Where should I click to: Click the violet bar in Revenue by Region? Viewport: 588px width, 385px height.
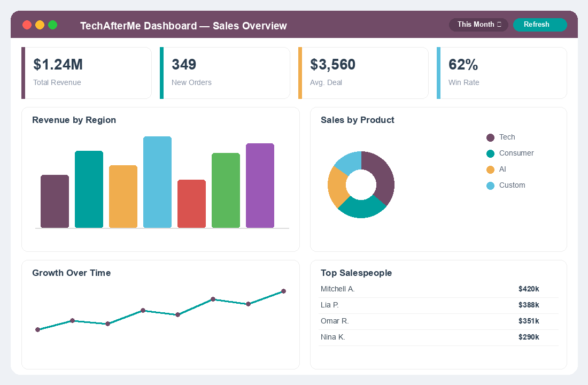point(260,186)
